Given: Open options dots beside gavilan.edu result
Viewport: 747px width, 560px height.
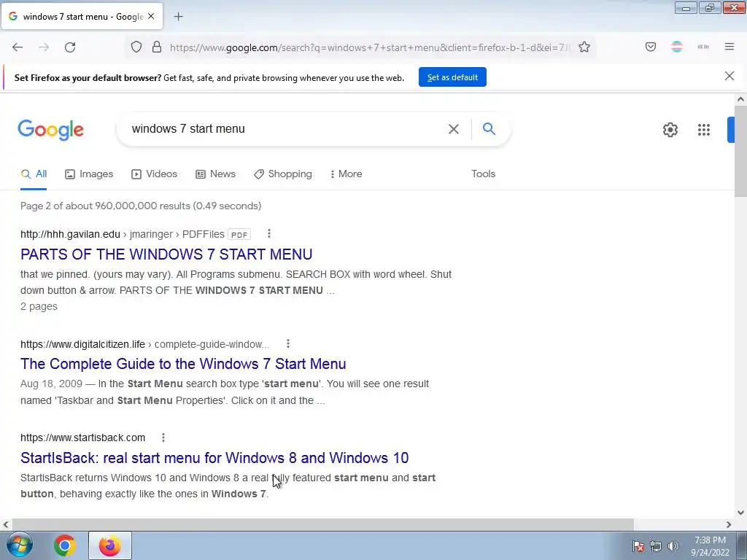Looking at the screenshot, I should pyautogui.click(x=269, y=233).
